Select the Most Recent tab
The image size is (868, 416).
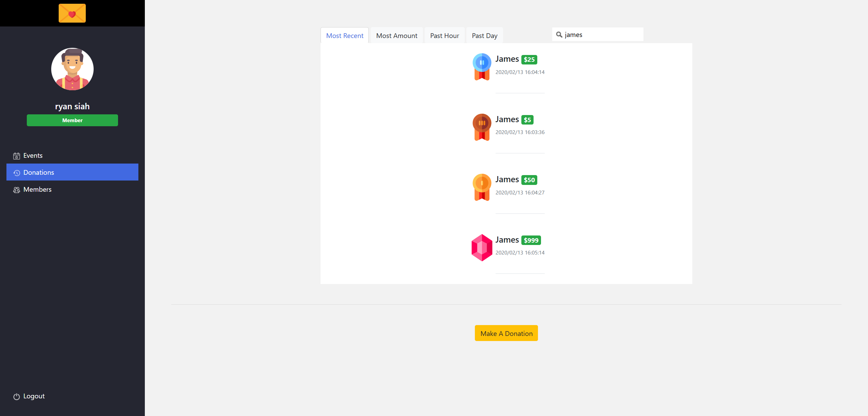point(345,36)
